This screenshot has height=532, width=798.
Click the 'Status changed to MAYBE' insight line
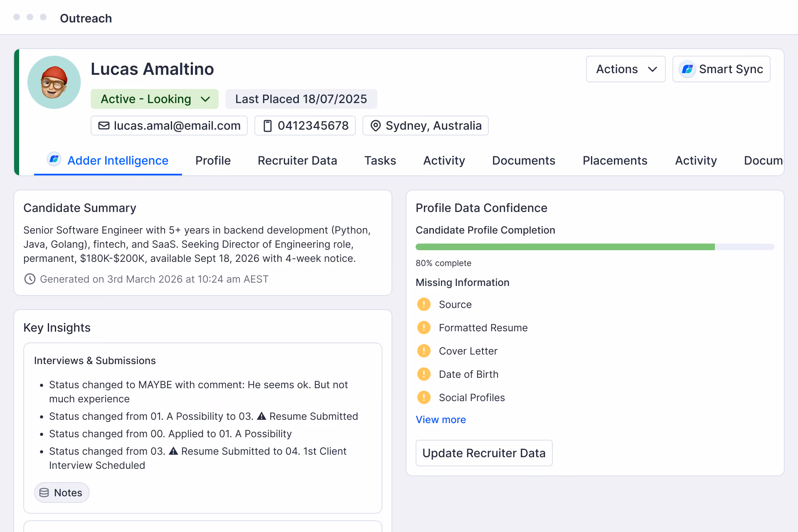click(198, 392)
